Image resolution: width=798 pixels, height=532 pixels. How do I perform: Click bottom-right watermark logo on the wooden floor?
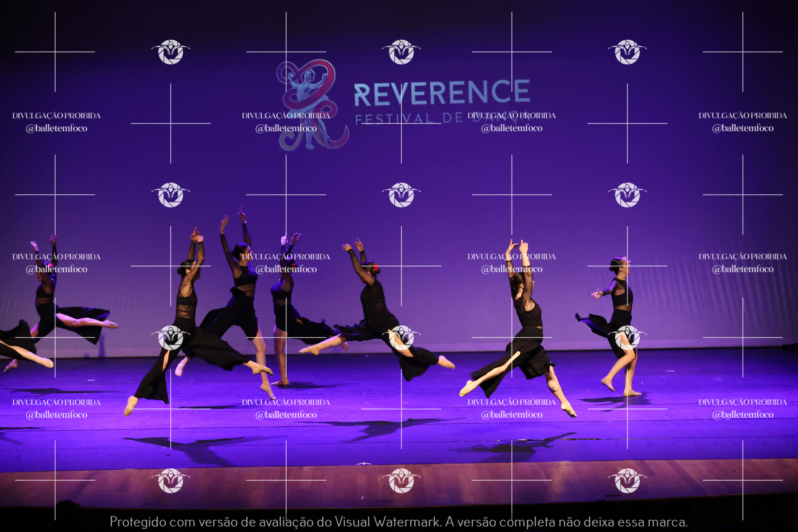(627, 480)
